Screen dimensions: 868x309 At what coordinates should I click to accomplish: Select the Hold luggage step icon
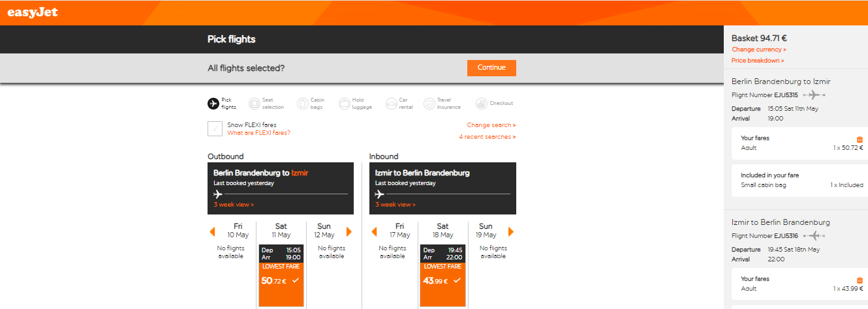[x=345, y=103]
